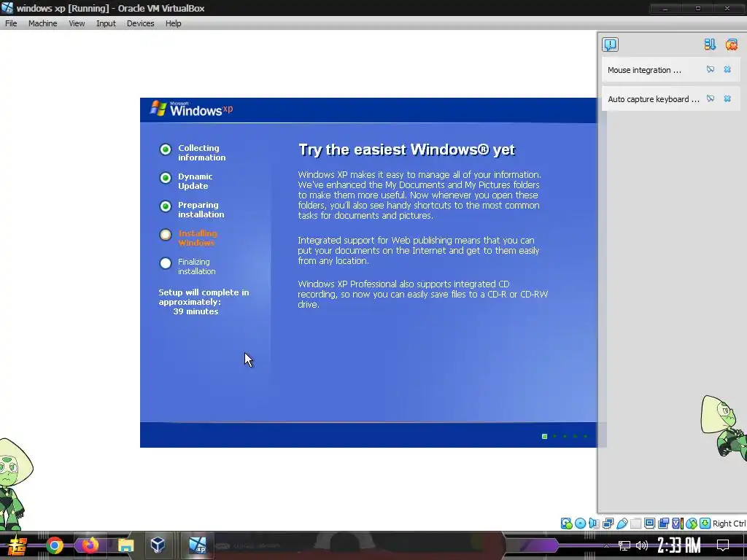The height and width of the screenshot is (560, 747).
Task: Click the CPU virtualization status icon
Action: click(677, 524)
